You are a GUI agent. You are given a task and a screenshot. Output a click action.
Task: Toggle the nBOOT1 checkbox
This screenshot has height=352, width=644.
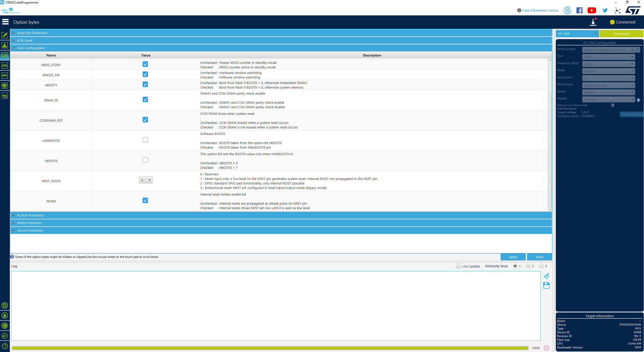(x=145, y=84)
